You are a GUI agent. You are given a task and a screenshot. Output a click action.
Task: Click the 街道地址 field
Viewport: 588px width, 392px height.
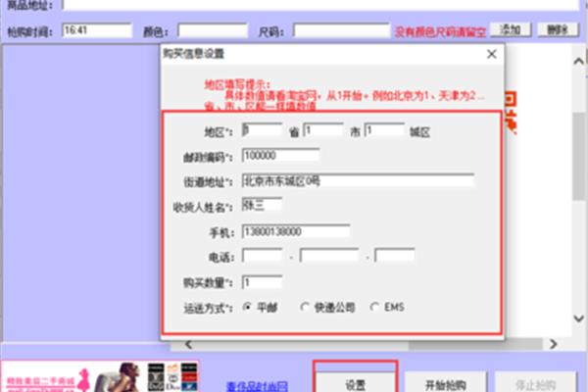(x=358, y=180)
